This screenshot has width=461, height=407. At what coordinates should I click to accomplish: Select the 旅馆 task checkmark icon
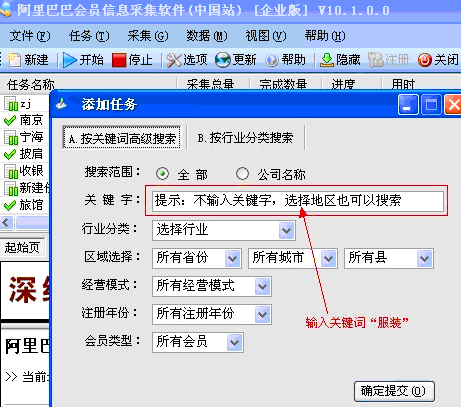tap(10, 205)
